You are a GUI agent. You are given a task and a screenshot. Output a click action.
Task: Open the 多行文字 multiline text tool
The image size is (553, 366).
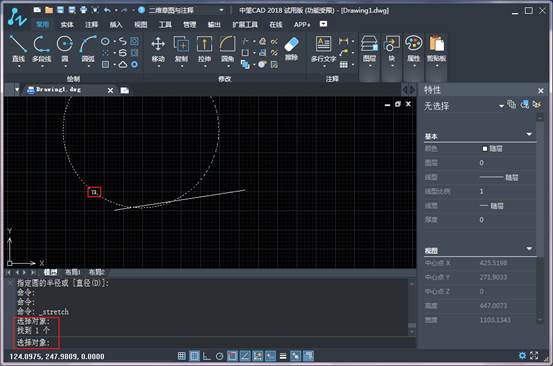[323, 49]
